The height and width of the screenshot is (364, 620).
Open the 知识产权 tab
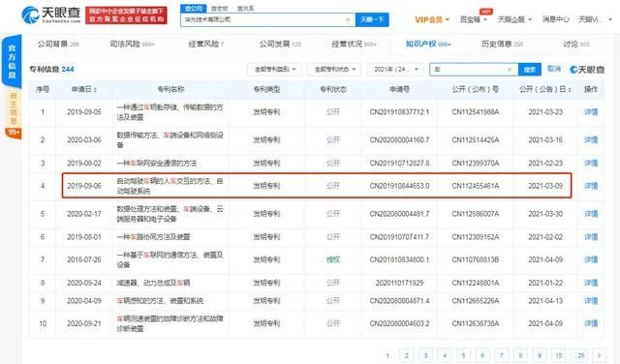428,44
